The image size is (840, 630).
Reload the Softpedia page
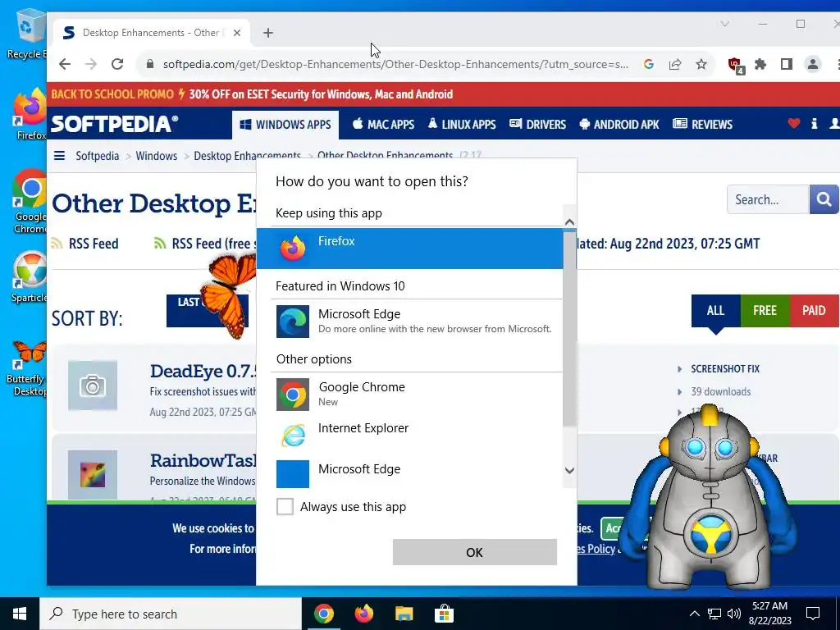click(x=117, y=64)
